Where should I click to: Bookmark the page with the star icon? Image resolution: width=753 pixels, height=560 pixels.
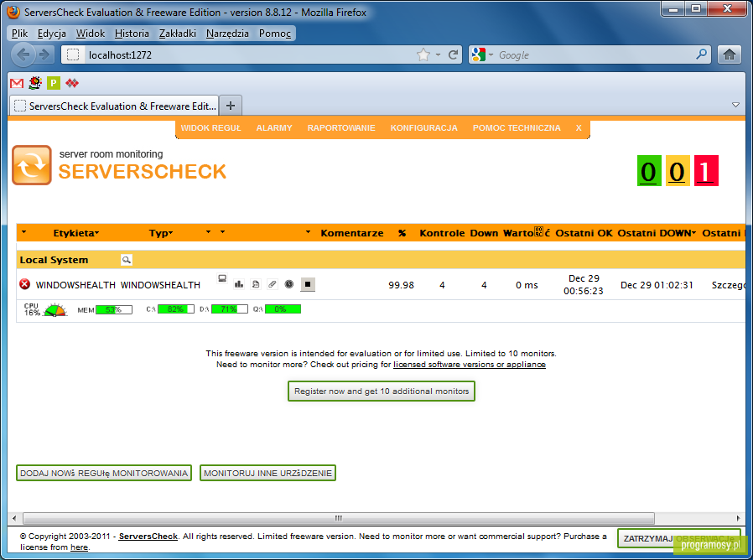pyautogui.click(x=423, y=54)
